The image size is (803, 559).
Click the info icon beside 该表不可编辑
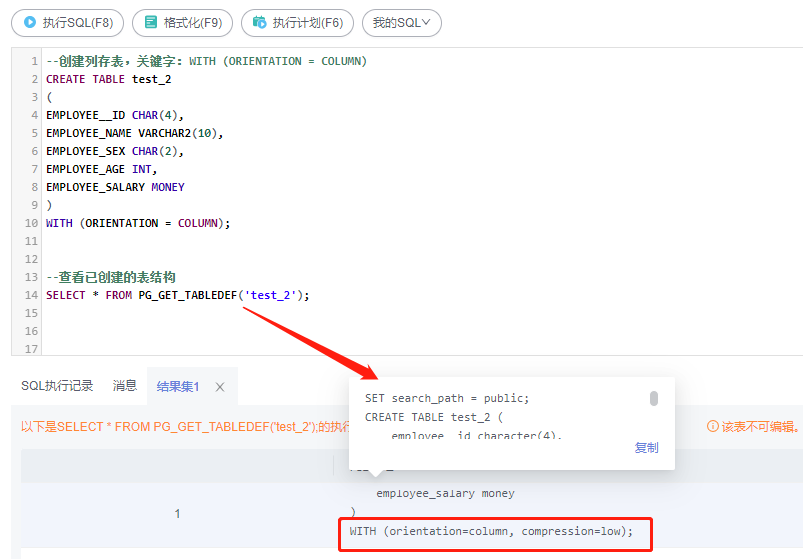pyautogui.click(x=712, y=426)
